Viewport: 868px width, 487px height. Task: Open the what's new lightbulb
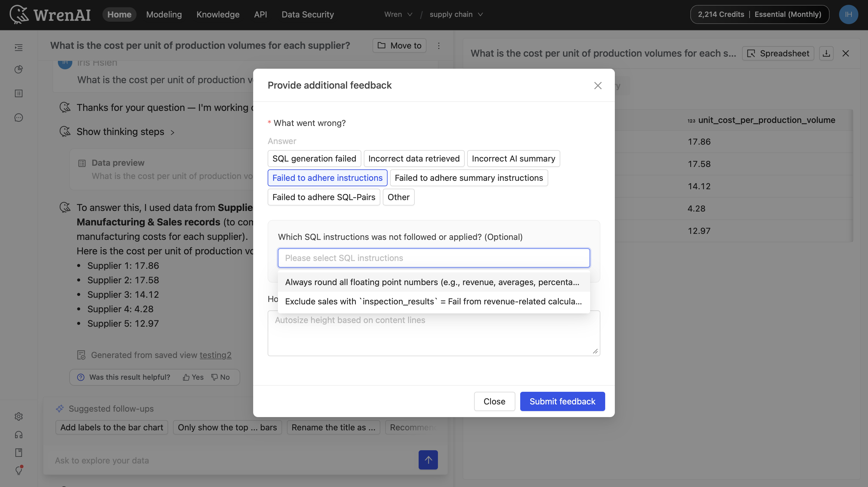[x=18, y=471]
